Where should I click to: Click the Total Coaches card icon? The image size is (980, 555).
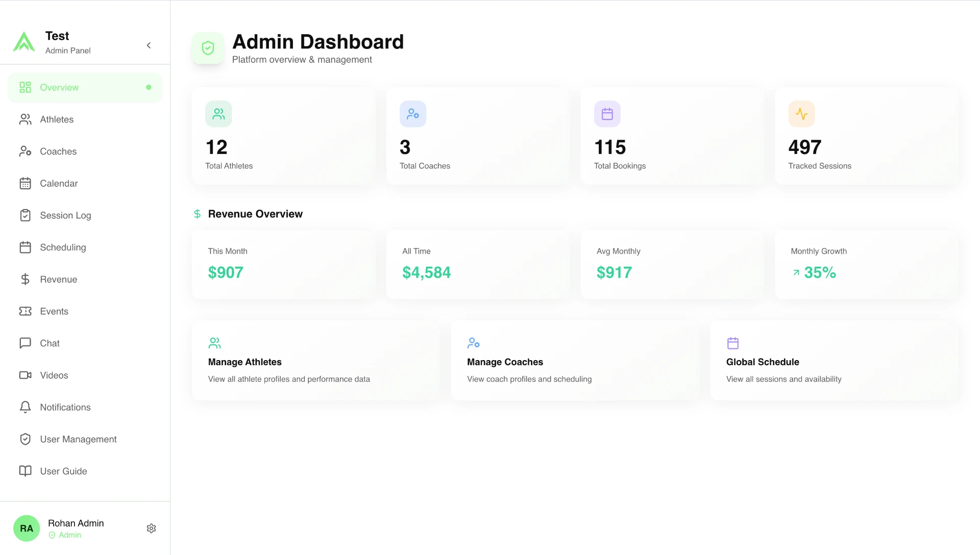click(413, 114)
